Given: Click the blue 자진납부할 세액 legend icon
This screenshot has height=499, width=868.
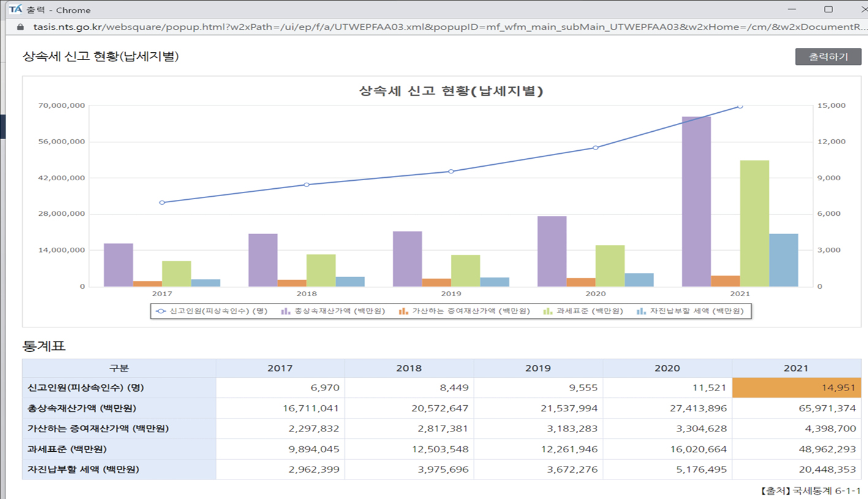Looking at the screenshot, I should coord(641,311).
